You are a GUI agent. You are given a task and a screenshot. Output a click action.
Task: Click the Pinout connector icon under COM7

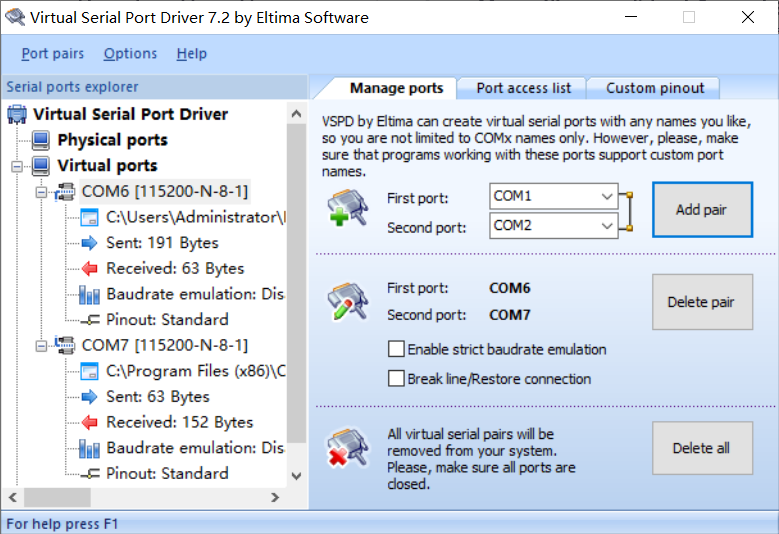click(90, 473)
